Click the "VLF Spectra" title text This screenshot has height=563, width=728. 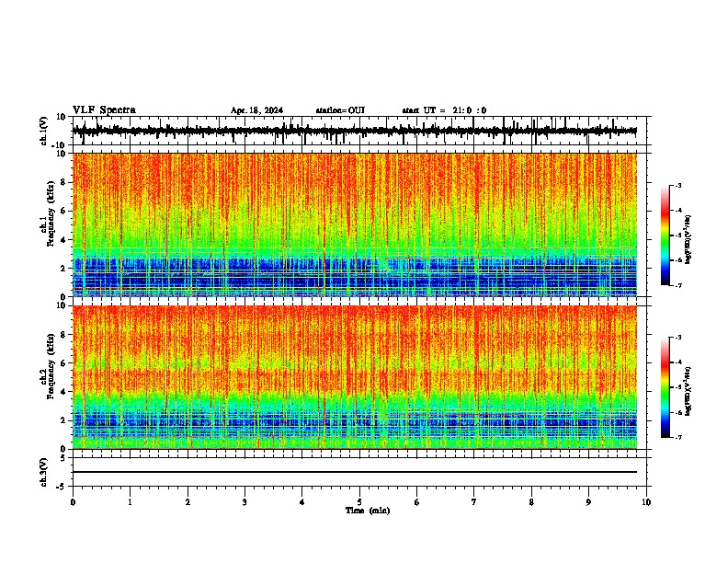104,110
